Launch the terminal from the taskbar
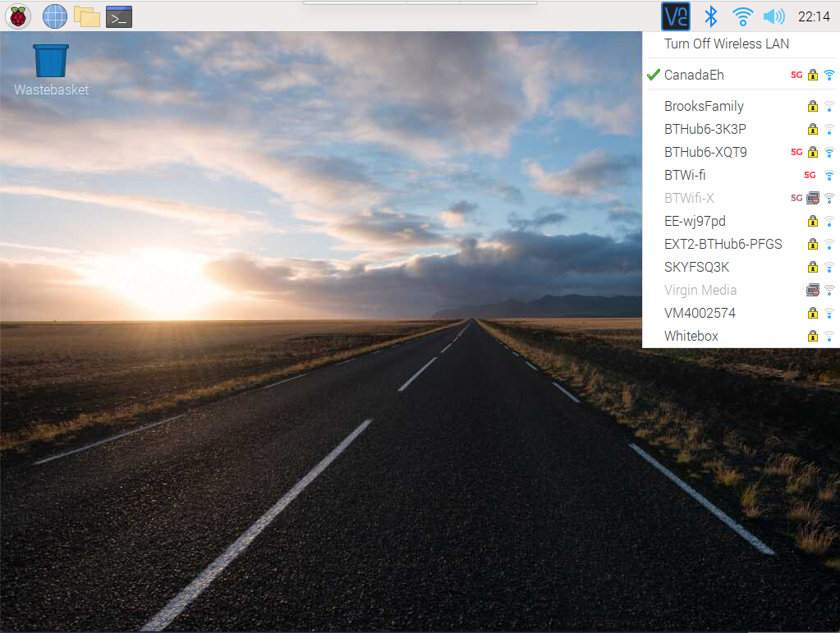Screen dimensions: 840x633 coord(119,16)
